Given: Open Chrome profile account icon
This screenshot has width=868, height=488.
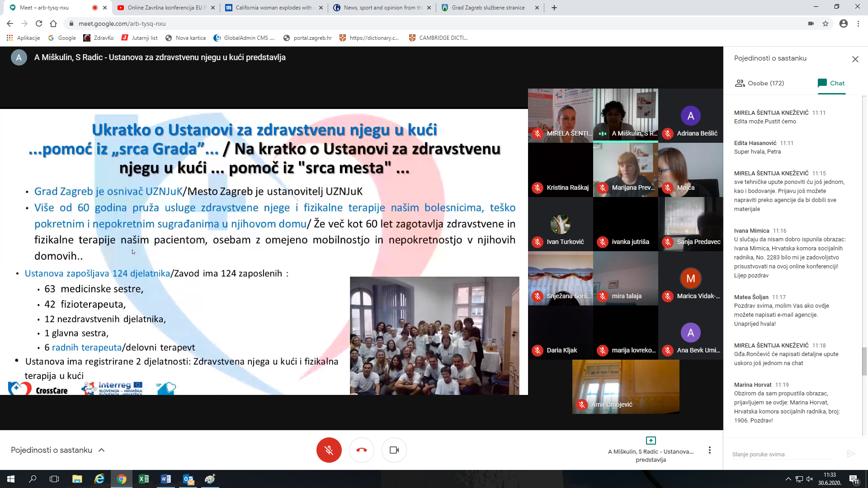Looking at the screenshot, I should coord(843,23).
